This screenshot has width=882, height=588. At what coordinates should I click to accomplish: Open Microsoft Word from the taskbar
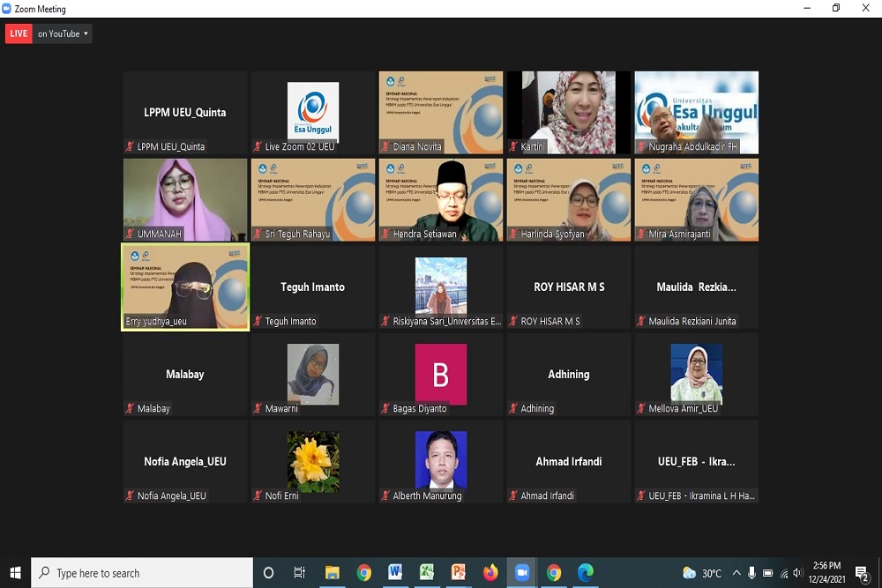coord(395,573)
